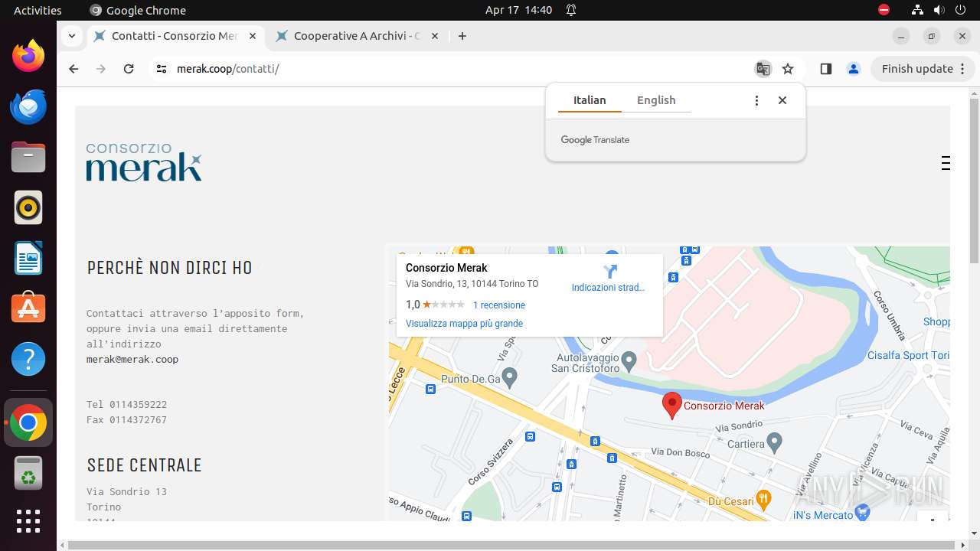
Task: Click the Translate page icon
Action: [763, 69]
